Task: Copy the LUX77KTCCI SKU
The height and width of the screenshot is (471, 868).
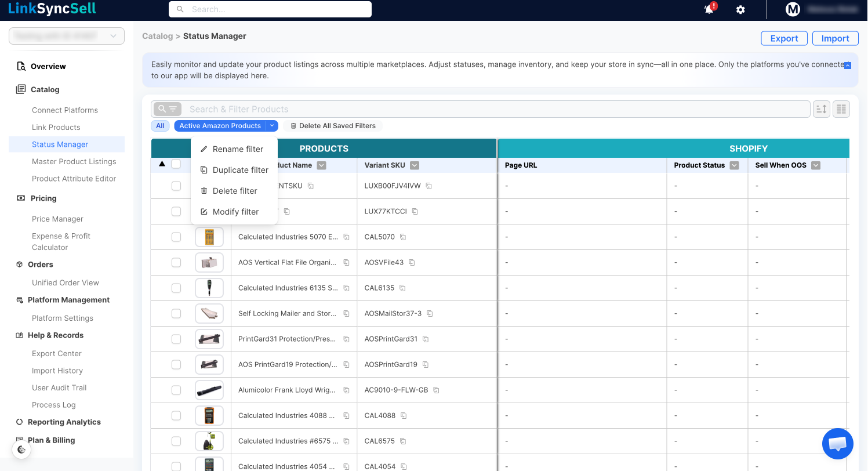Action: (415, 212)
